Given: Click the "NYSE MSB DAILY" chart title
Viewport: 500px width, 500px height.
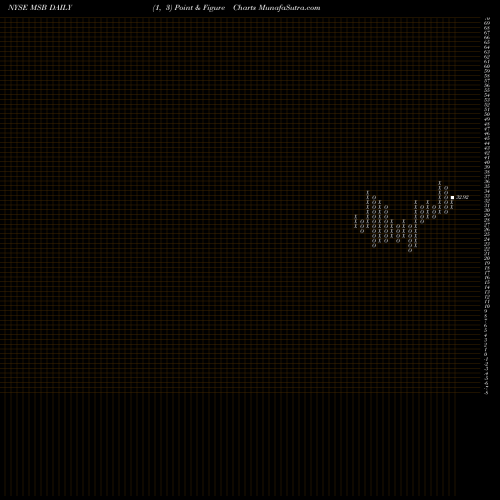Looking at the screenshot, I should pos(40,8).
